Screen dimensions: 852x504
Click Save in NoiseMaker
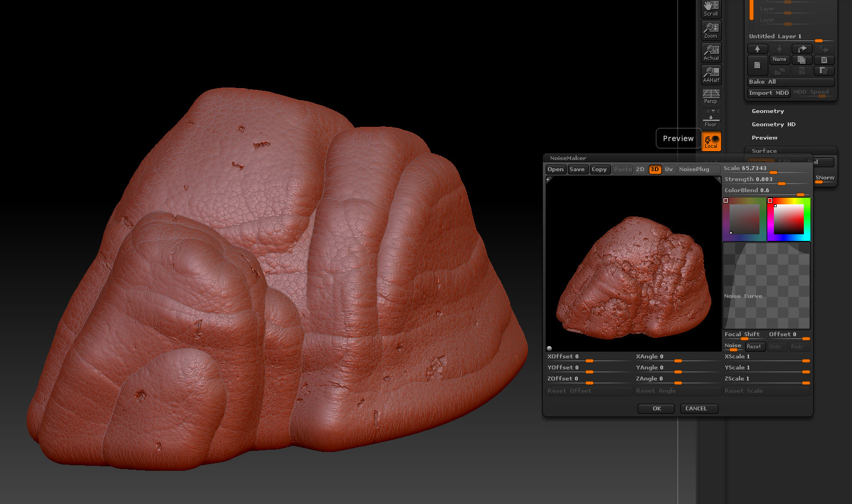click(x=577, y=169)
